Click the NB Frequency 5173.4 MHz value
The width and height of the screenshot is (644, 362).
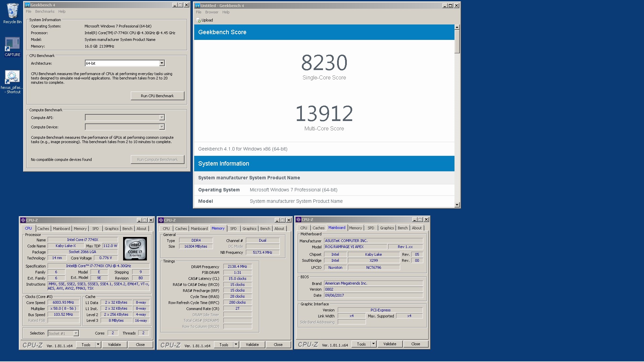tap(263, 252)
